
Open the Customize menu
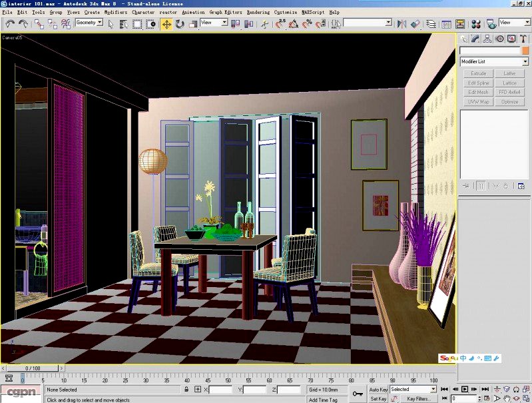(x=286, y=12)
